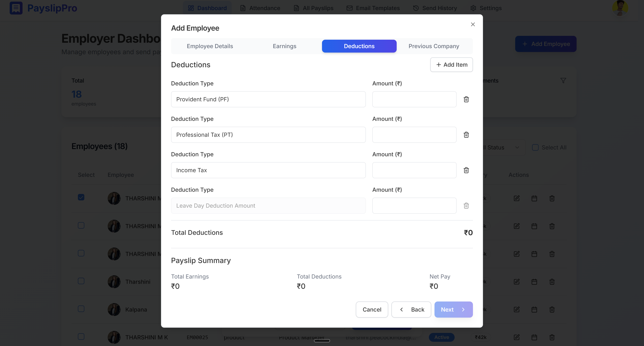Uncheck the first THARSHINI employee checkbox

point(81,197)
